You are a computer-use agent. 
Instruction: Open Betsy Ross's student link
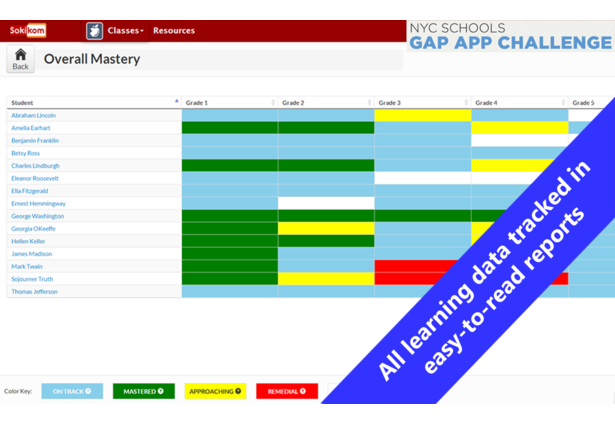pos(25,153)
